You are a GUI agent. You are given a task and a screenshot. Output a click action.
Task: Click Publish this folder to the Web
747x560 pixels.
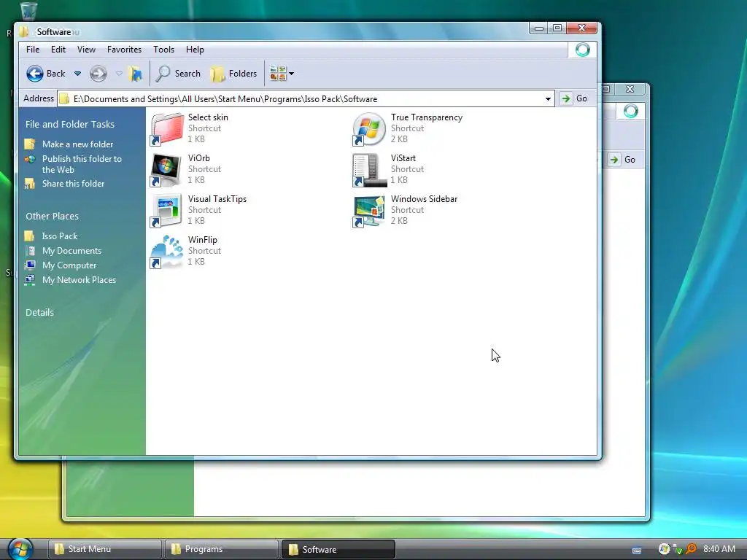point(82,164)
